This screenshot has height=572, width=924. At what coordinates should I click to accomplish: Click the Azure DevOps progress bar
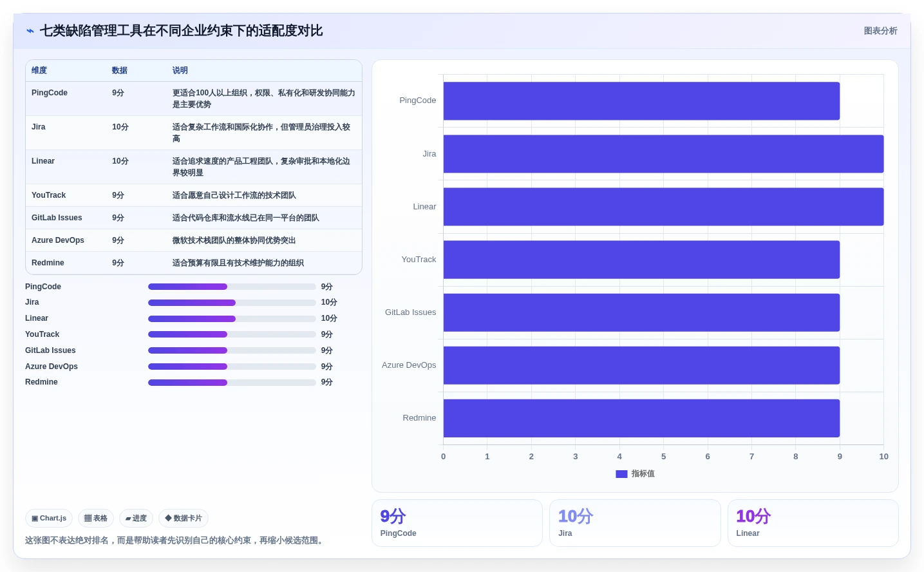(232, 367)
